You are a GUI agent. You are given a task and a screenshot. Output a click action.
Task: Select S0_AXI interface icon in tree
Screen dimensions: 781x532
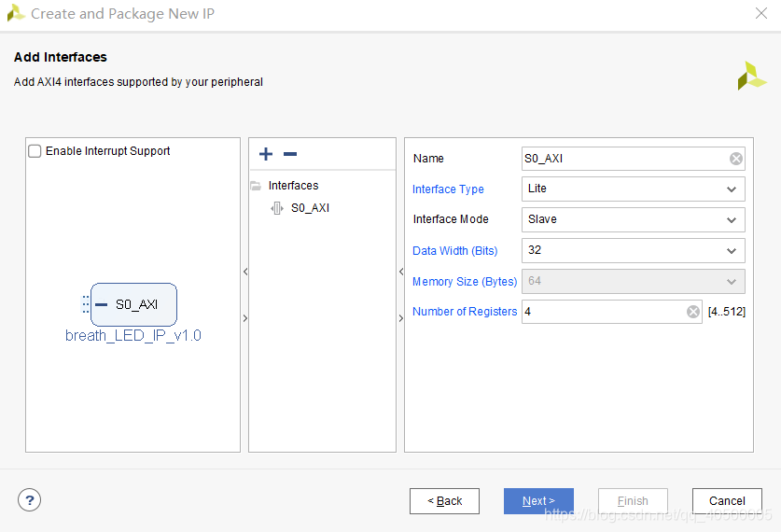[277, 208]
